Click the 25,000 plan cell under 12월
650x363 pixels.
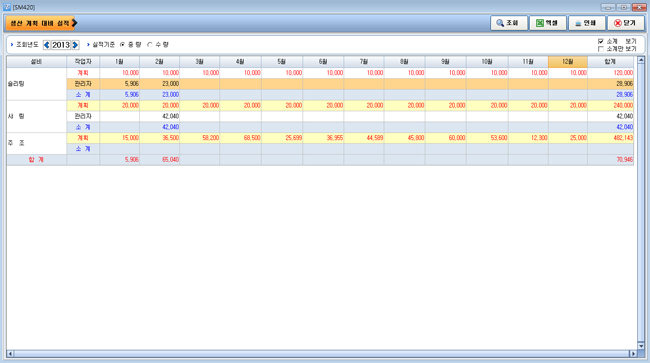pos(568,138)
